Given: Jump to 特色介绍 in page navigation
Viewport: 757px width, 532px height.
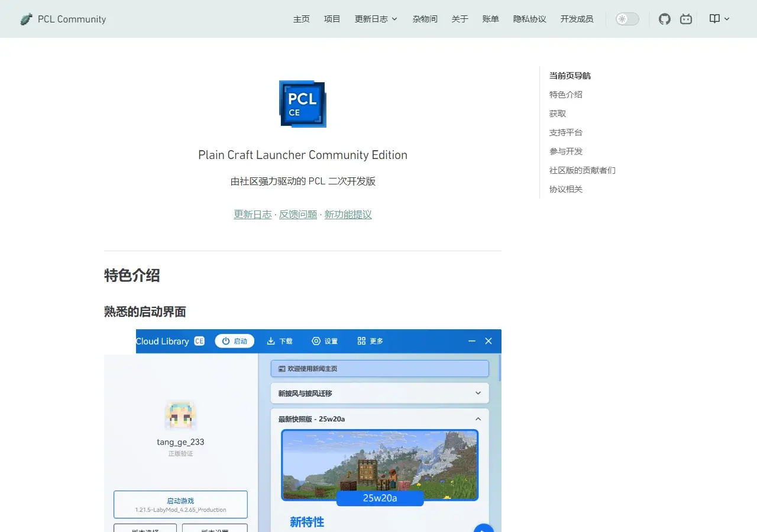Looking at the screenshot, I should pyautogui.click(x=566, y=95).
